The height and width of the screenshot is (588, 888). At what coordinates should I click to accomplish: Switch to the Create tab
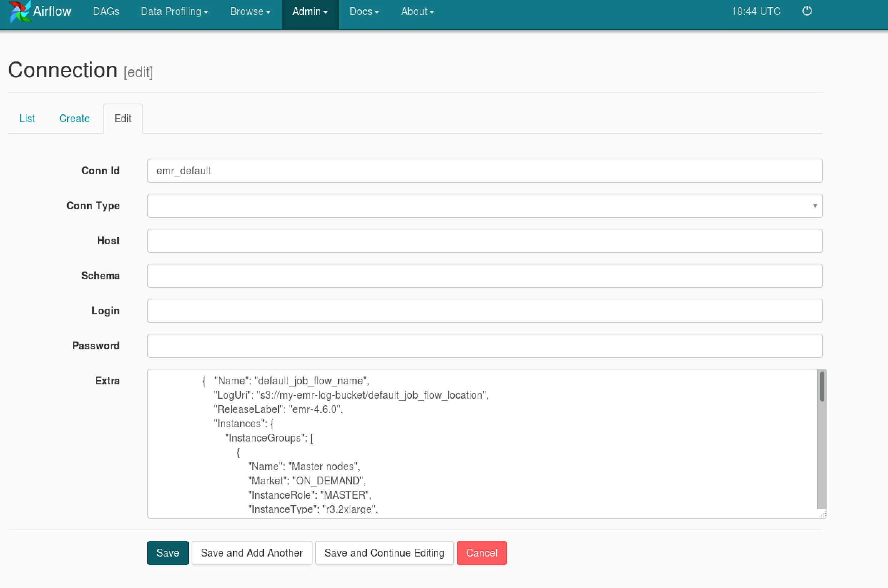click(x=74, y=119)
